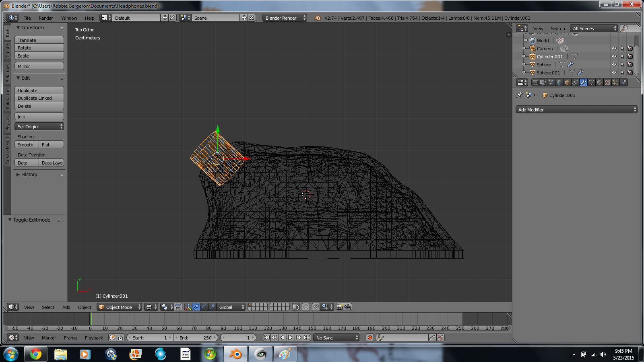Hide Cylinder.001 with its eye icon
This screenshot has width=644, height=362.
pyautogui.click(x=614, y=56)
